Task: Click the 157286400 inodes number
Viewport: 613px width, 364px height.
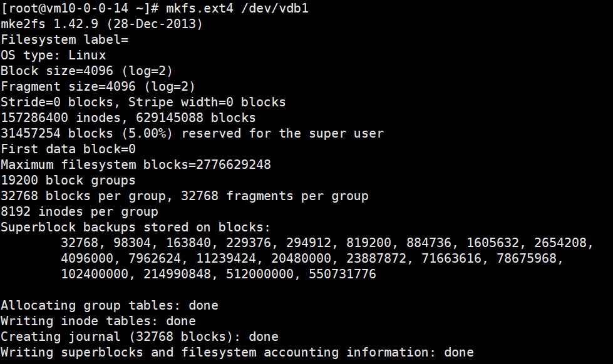Action: click(34, 118)
